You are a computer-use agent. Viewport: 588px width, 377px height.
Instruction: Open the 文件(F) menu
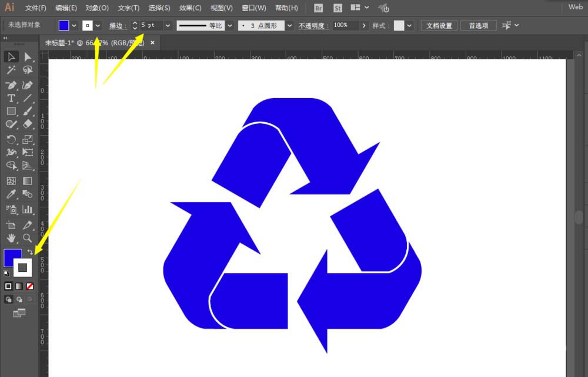tap(36, 8)
